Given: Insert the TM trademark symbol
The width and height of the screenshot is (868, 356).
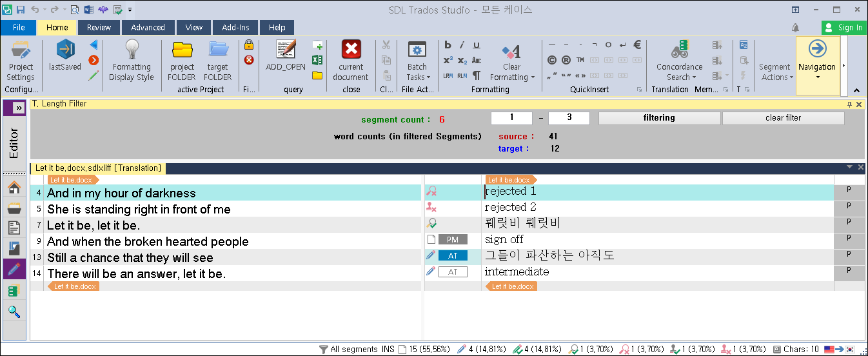Looking at the screenshot, I should point(580,60).
